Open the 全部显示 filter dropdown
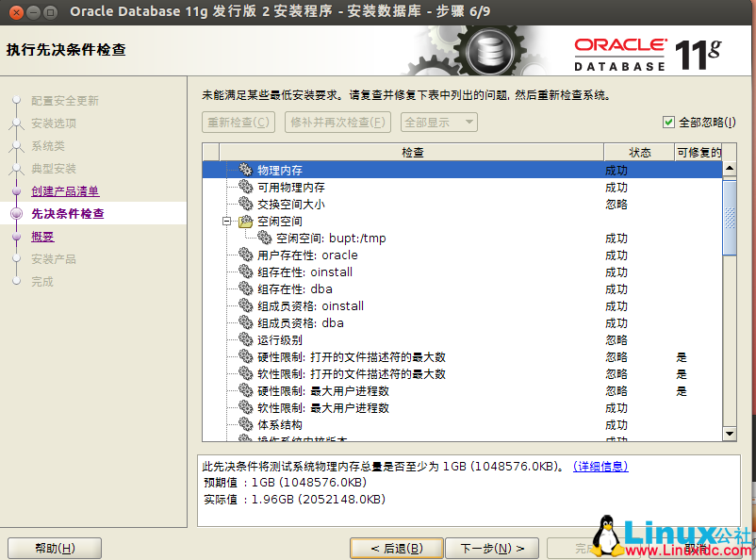 (x=438, y=122)
